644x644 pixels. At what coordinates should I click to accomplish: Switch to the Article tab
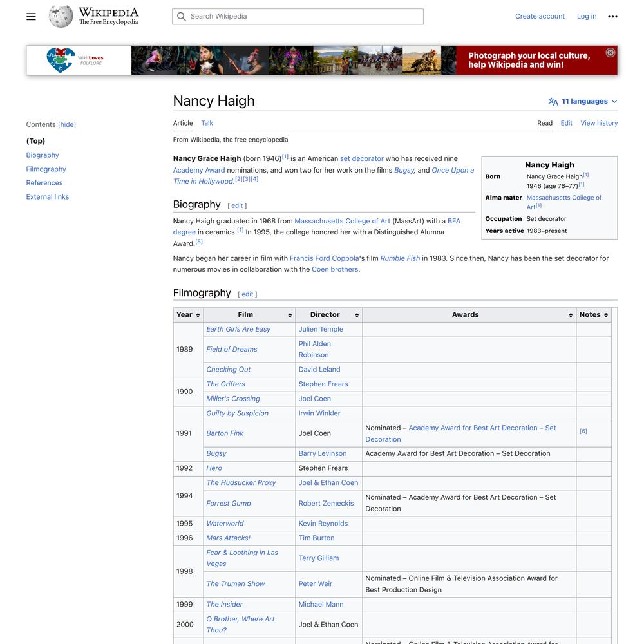click(x=183, y=123)
